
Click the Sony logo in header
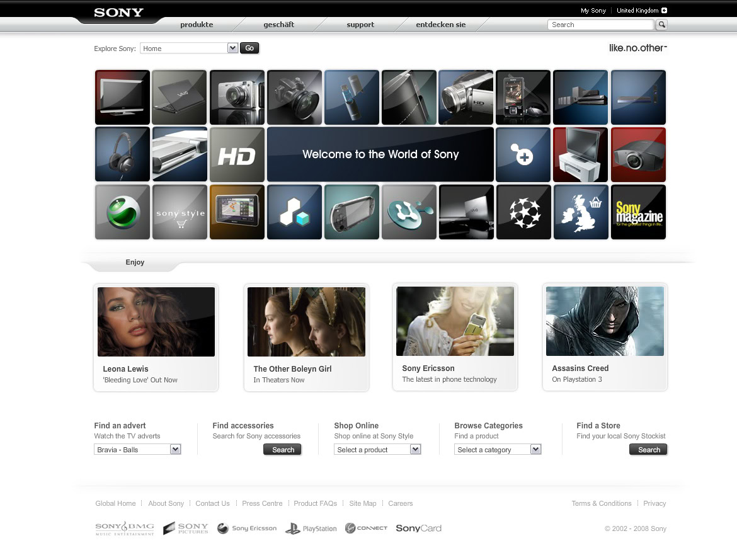[x=118, y=13]
